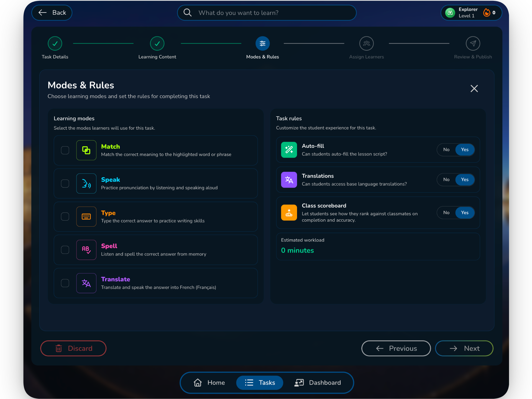The image size is (532, 399).
Task: Click the Task Details checkmark step icon
Action: click(x=55, y=44)
